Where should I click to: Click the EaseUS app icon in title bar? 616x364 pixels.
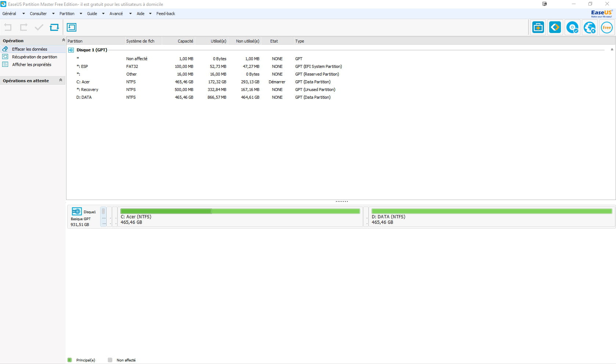click(4, 4)
